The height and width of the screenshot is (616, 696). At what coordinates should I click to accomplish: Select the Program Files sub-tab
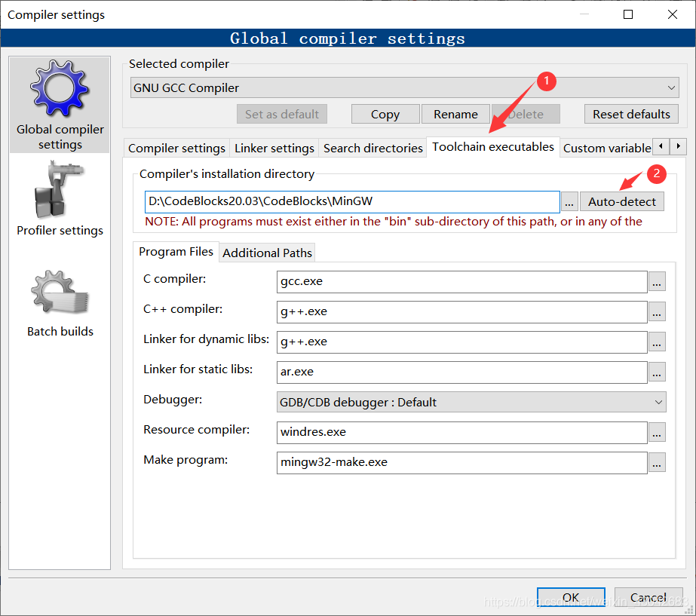[176, 252]
